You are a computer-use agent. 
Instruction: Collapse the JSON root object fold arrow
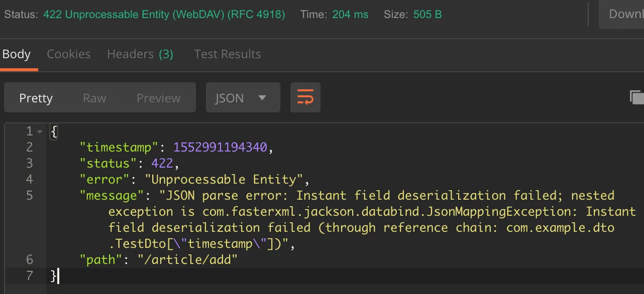(x=40, y=131)
